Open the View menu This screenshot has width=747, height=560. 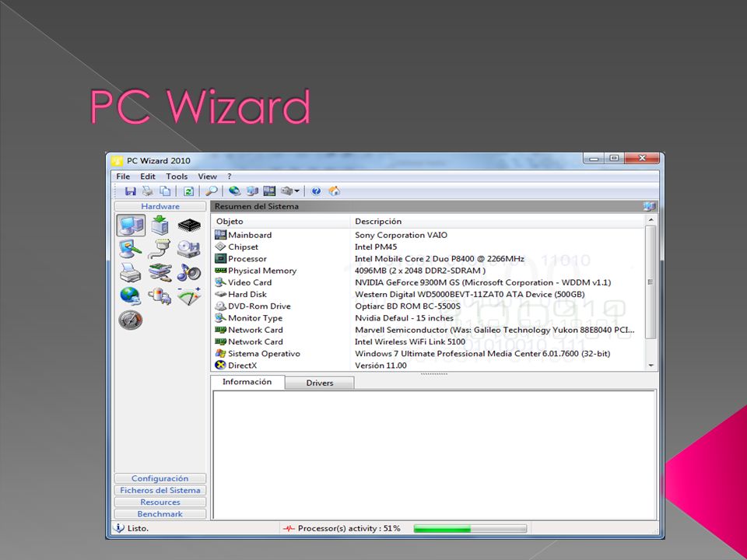pyautogui.click(x=207, y=177)
